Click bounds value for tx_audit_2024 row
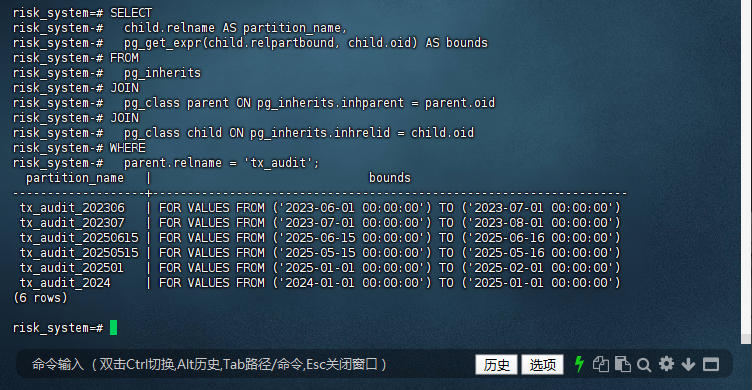The image size is (752, 390). pos(389,283)
